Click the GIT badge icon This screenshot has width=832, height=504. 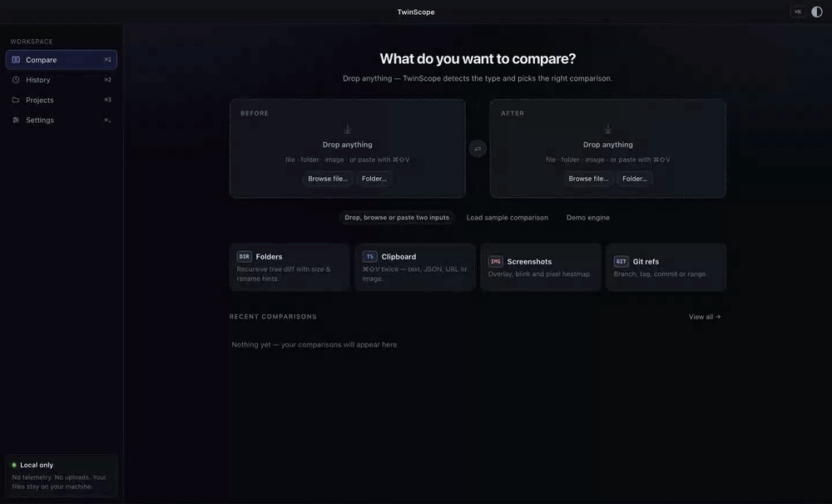click(622, 261)
